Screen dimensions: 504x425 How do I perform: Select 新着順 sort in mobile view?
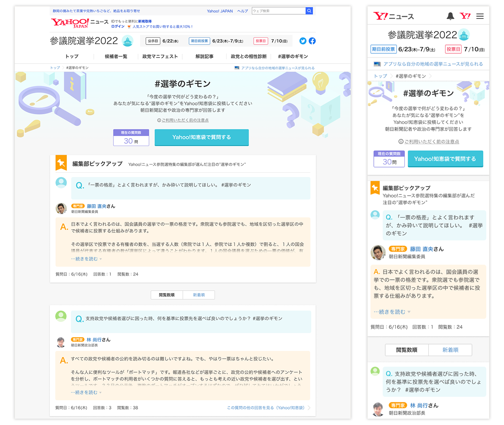click(450, 350)
